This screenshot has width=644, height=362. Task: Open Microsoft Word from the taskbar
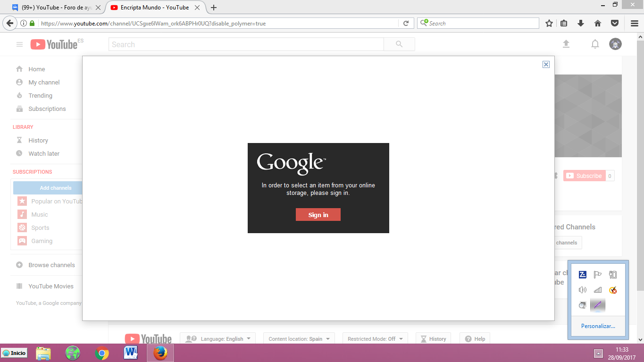click(131, 353)
